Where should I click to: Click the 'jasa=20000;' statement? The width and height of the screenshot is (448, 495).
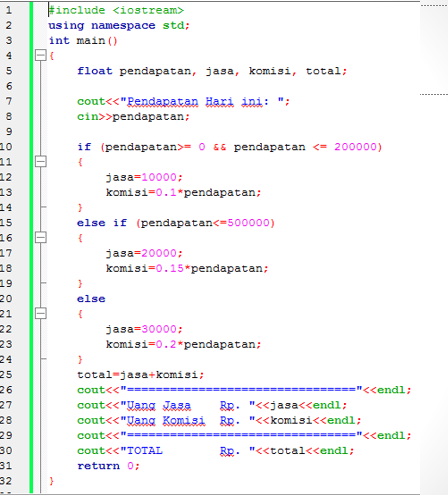click(144, 253)
